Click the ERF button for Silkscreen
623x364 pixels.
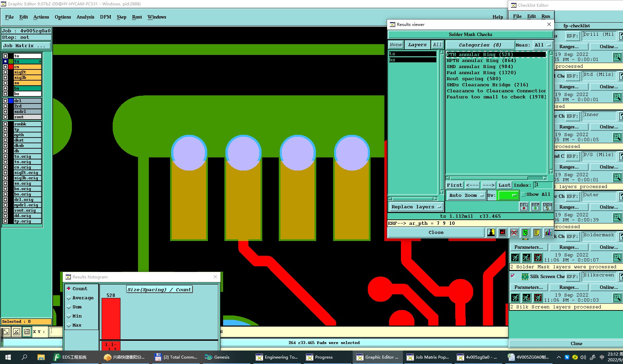[x=572, y=276]
